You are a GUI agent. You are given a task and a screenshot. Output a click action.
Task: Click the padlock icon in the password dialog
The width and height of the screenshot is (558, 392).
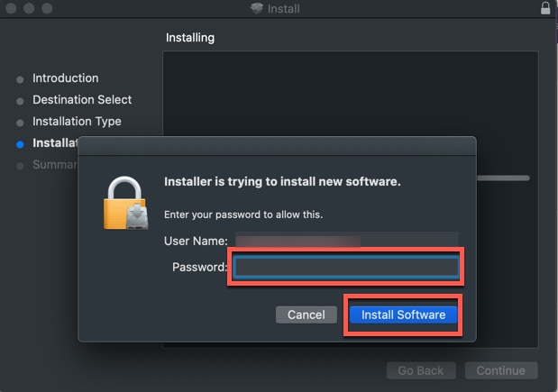point(124,202)
